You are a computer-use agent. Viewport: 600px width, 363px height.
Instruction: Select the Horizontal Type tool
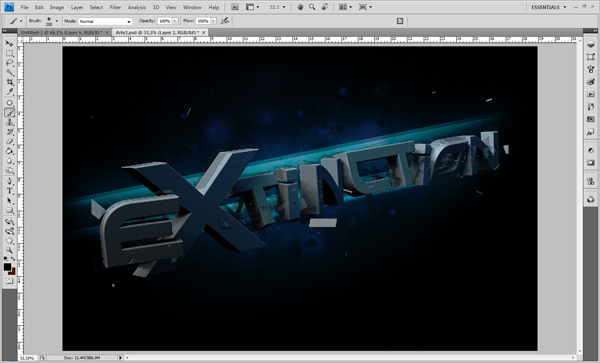tap(10, 191)
